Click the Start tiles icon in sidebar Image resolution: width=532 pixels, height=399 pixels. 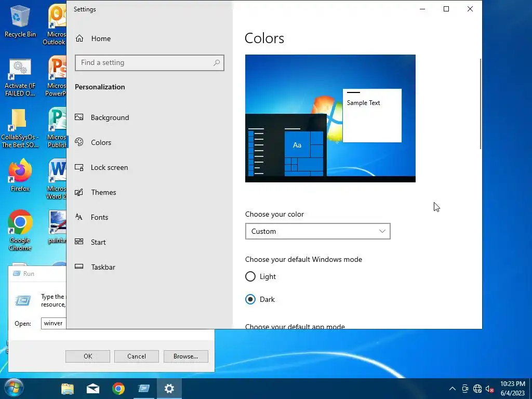(79, 242)
